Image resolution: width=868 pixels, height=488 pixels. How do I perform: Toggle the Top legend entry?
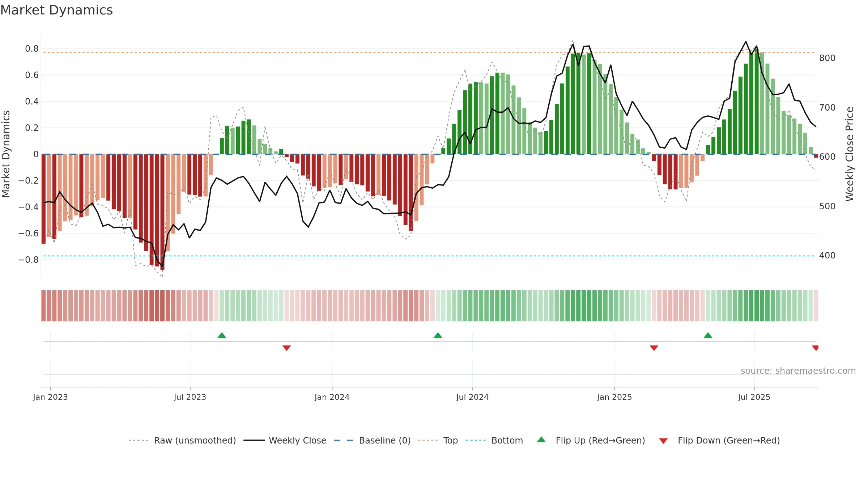pos(438,440)
